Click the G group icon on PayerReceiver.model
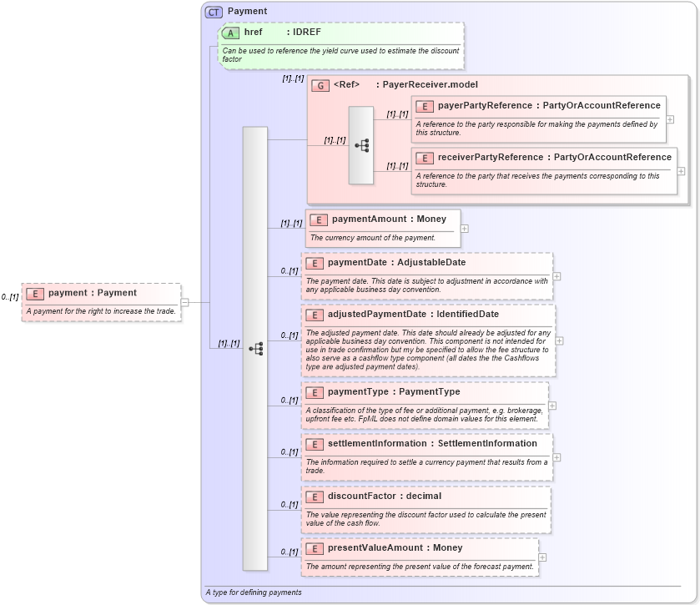Screen dimensions: 700x605 coord(321,84)
